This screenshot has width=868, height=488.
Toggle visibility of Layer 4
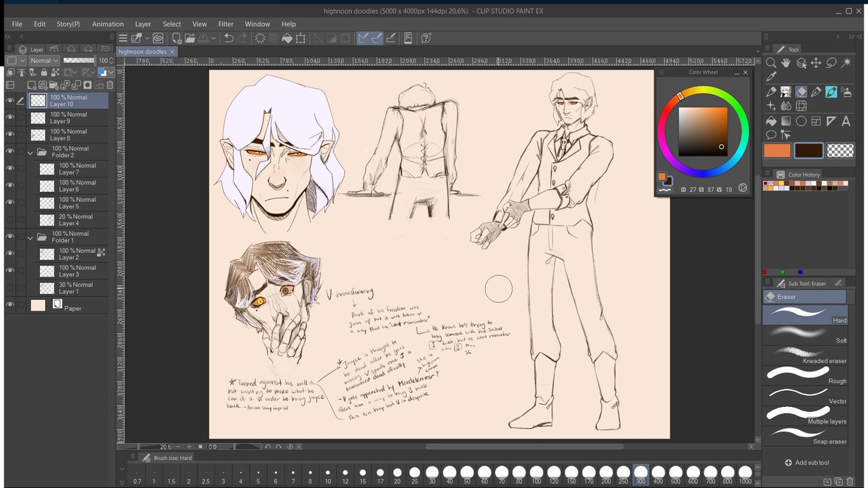[10, 220]
